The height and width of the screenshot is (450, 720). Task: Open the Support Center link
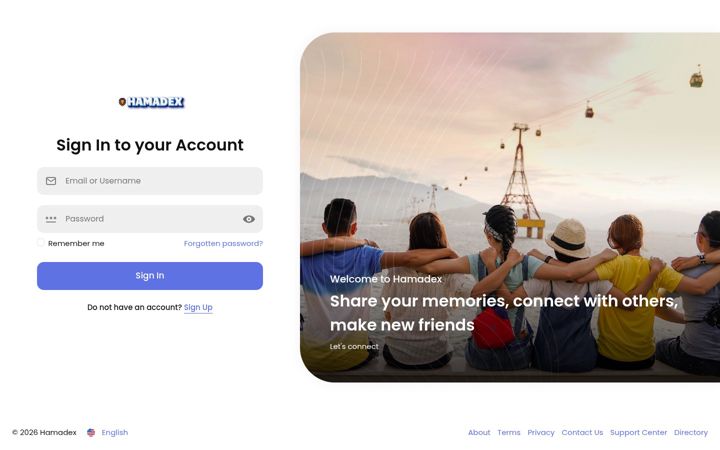(638, 433)
